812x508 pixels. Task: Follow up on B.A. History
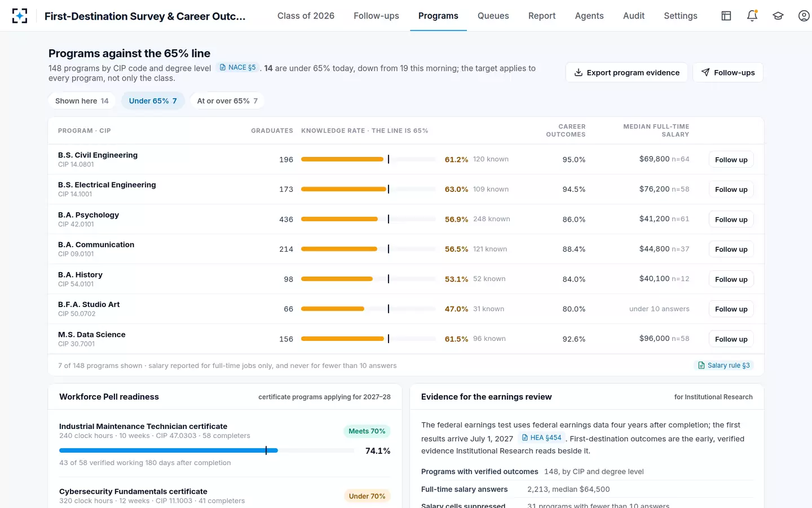(x=731, y=279)
